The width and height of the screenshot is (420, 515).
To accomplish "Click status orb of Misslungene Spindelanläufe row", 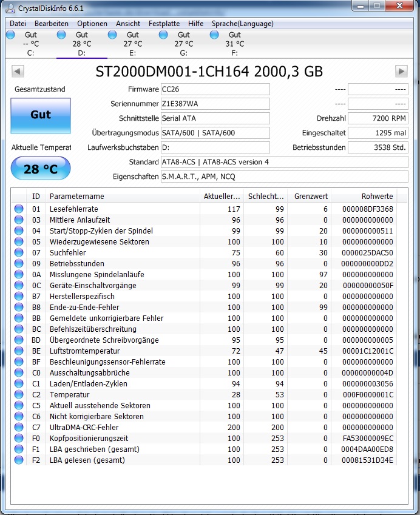I will [x=19, y=274].
